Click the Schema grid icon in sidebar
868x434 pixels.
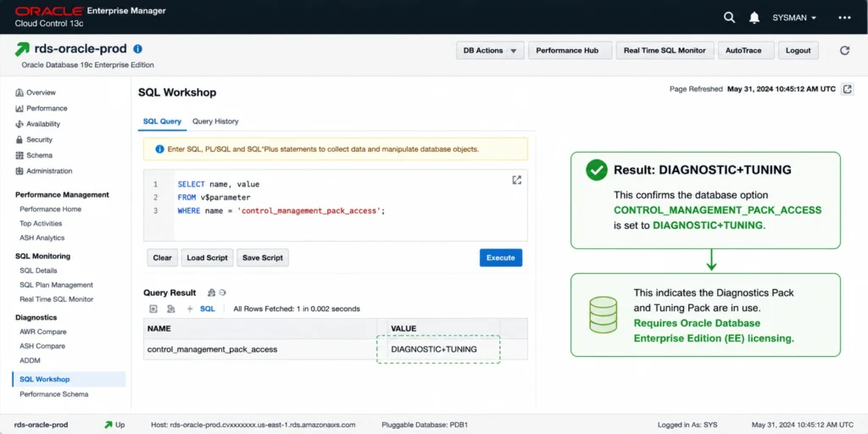click(19, 156)
